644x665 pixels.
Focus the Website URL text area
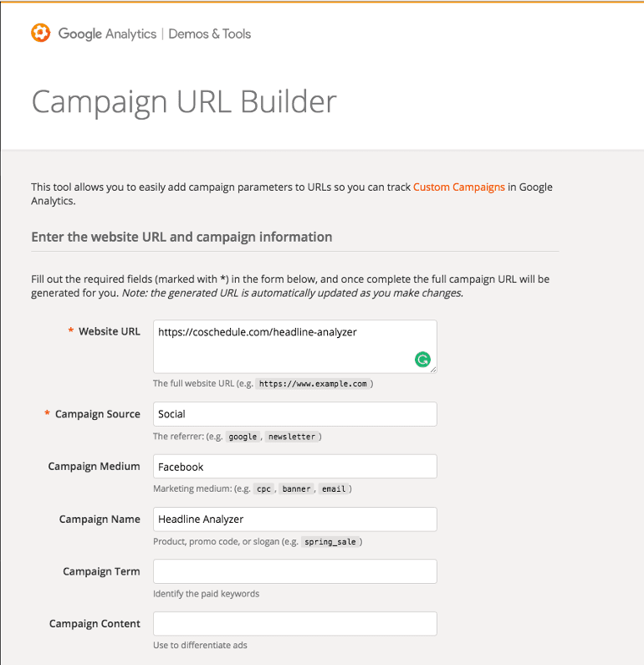click(x=294, y=347)
